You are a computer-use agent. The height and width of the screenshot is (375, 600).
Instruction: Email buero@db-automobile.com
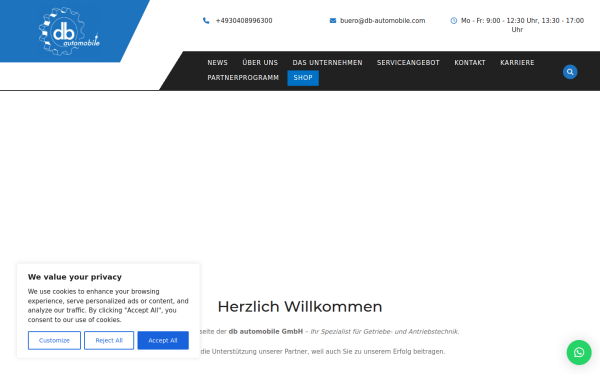382,21
